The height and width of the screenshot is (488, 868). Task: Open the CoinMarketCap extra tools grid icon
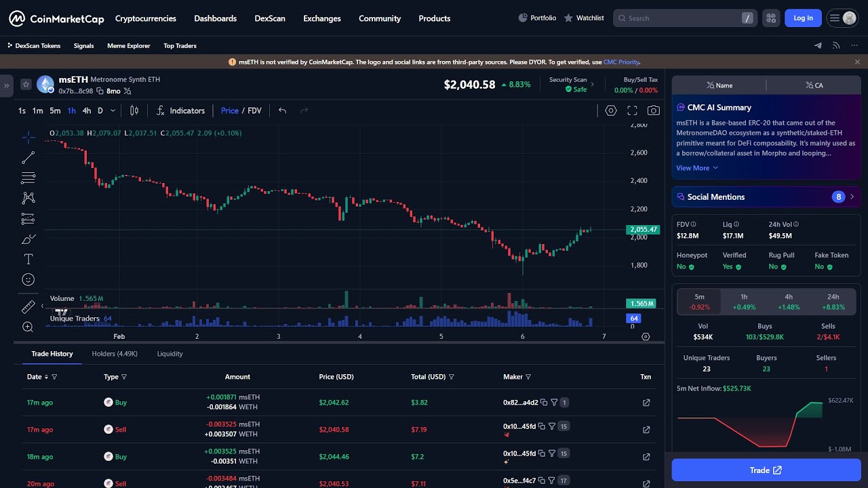pos(770,18)
